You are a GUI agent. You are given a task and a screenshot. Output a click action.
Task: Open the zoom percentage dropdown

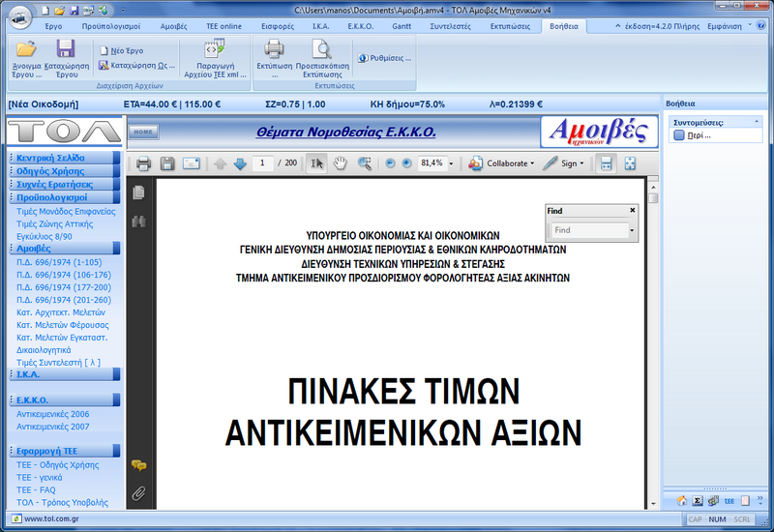coord(451,163)
